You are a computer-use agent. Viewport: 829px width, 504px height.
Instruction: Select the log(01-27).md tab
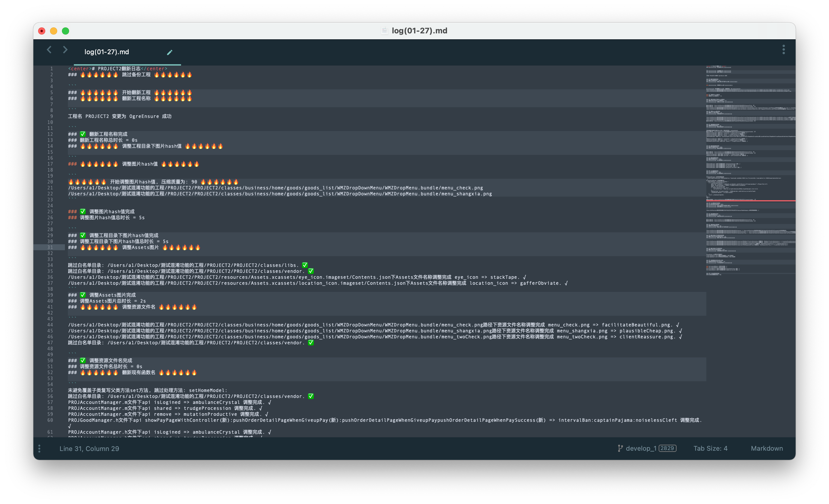(107, 52)
